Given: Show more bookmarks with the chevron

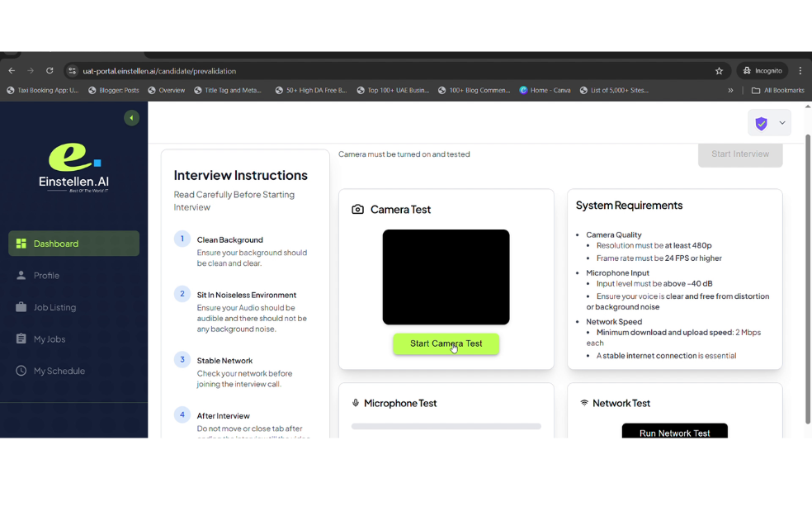Looking at the screenshot, I should 730,90.
